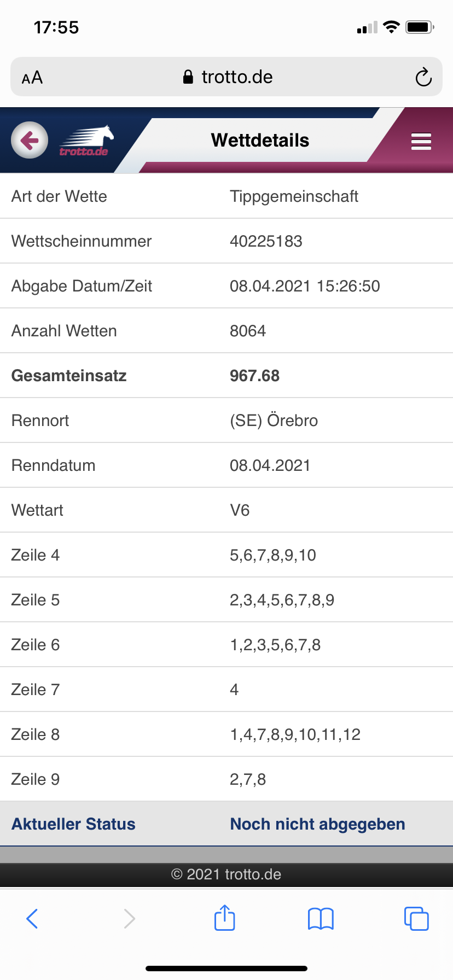Click the Noch nicht abgegeben status
Image resolution: width=453 pixels, height=980 pixels.
tap(317, 824)
